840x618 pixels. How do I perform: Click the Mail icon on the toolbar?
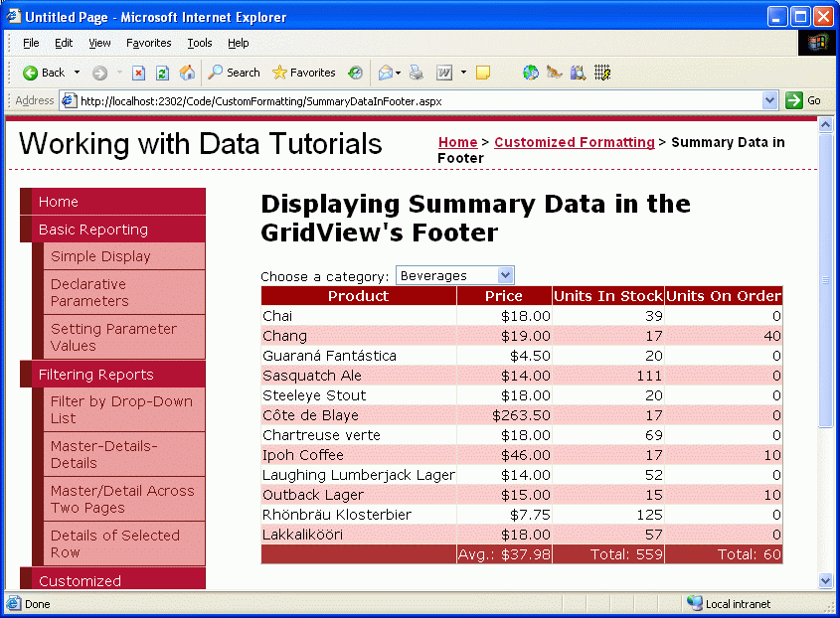click(387, 73)
